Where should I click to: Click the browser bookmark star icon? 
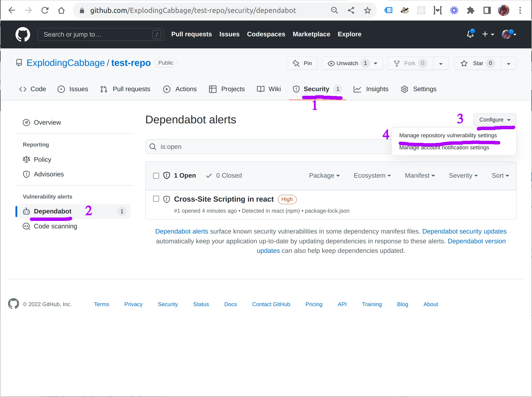pos(367,10)
